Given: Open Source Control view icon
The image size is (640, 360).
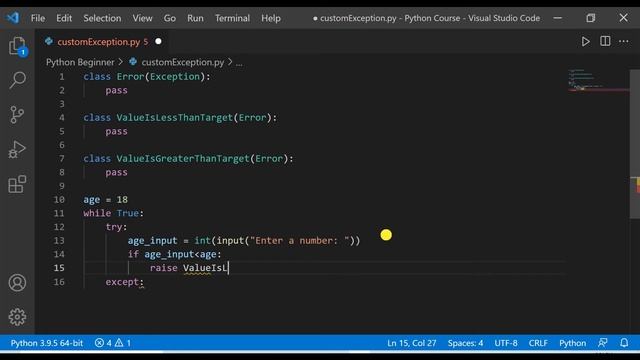Looking at the screenshot, I should 17,115.
